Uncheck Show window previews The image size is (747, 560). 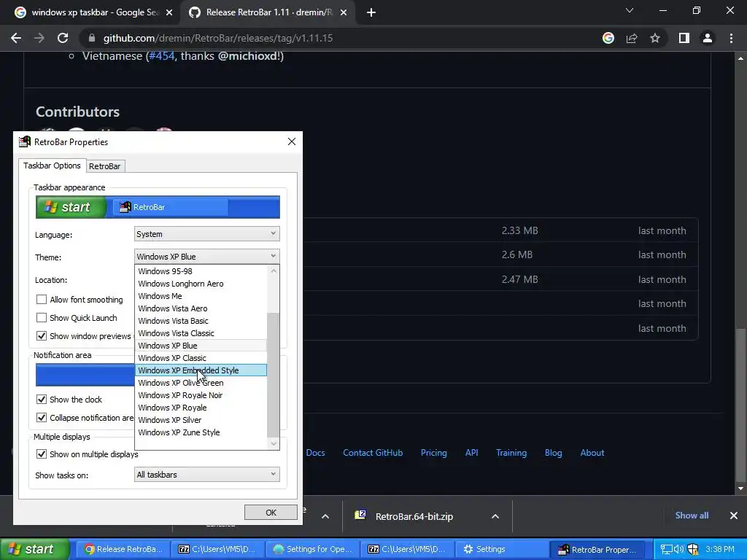click(42, 335)
